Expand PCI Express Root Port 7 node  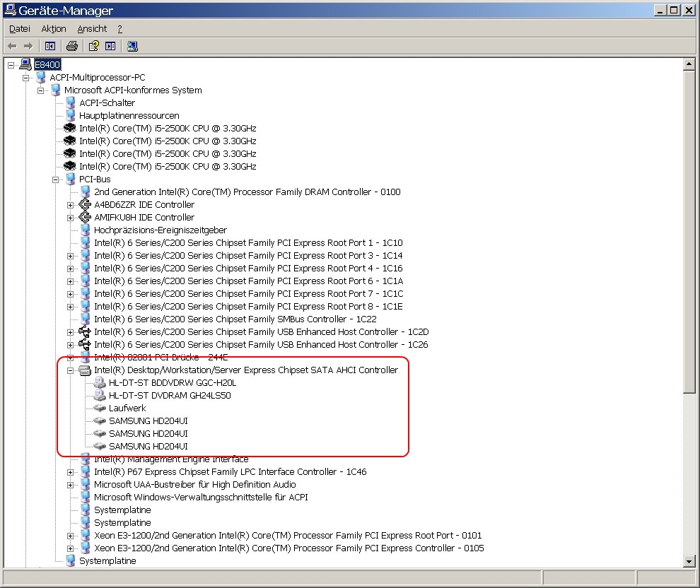tap(70, 294)
